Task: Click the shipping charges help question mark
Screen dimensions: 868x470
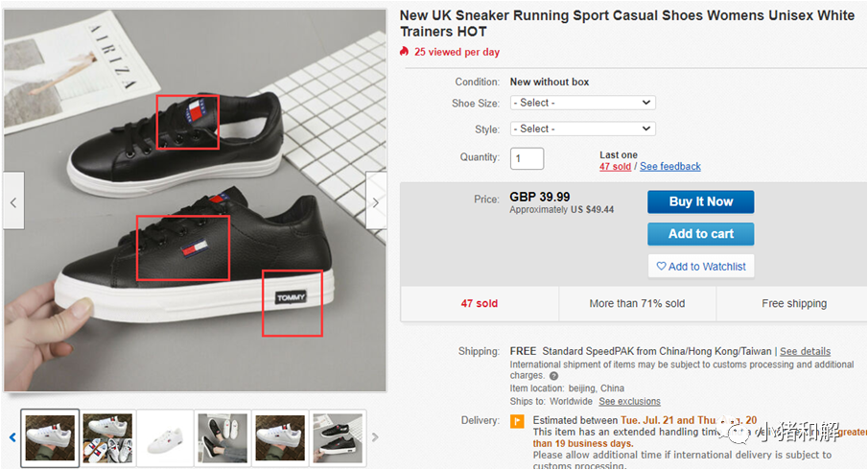Action: point(553,376)
